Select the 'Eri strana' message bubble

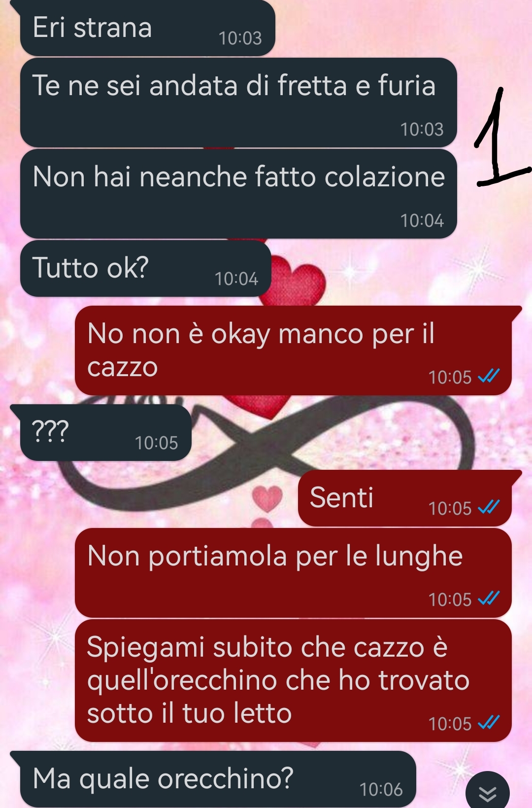(x=147, y=28)
